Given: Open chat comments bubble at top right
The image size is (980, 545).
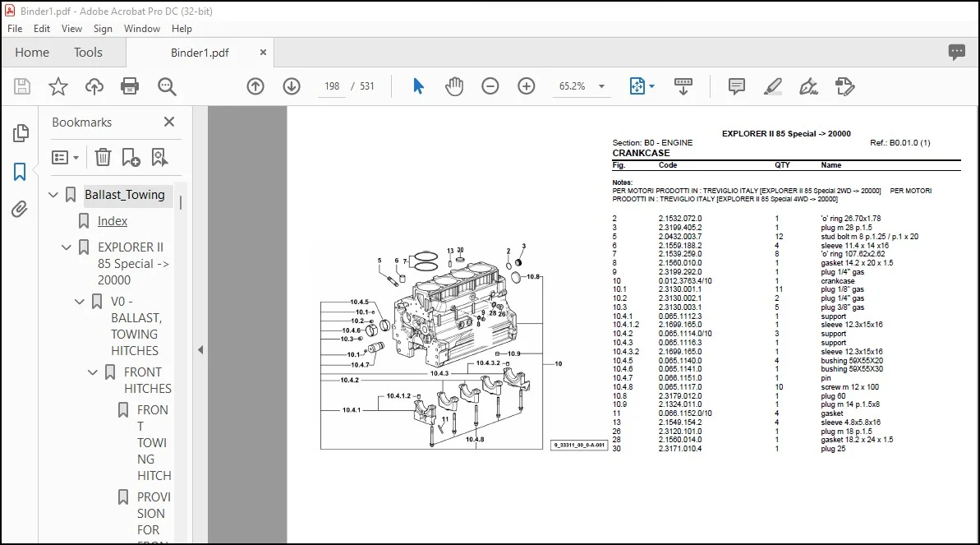Looking at the screenshot, I should [957, 52].
